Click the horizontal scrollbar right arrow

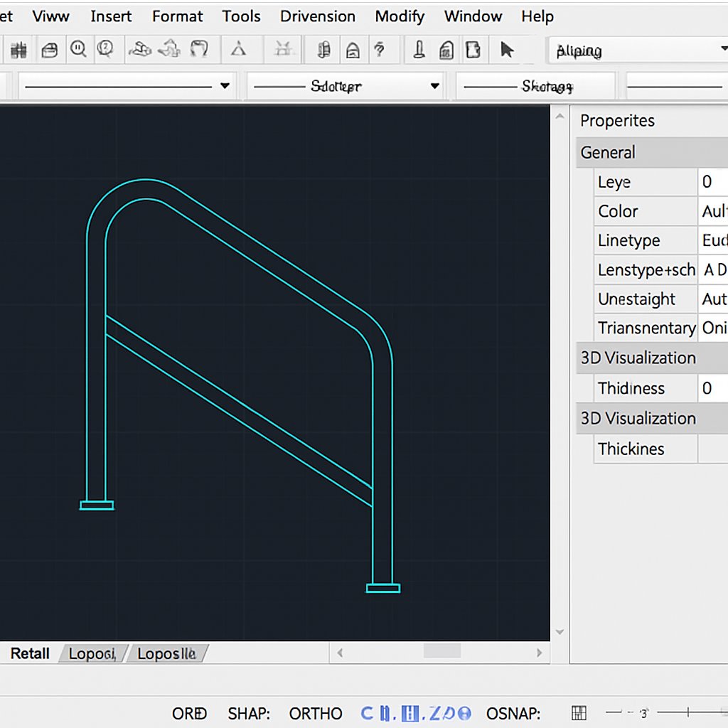pos(540,652)
